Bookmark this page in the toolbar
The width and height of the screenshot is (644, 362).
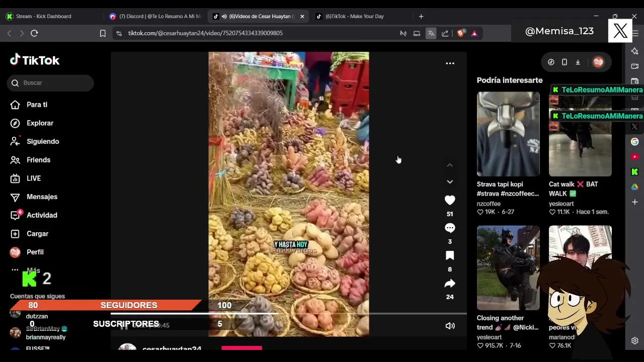103,33
